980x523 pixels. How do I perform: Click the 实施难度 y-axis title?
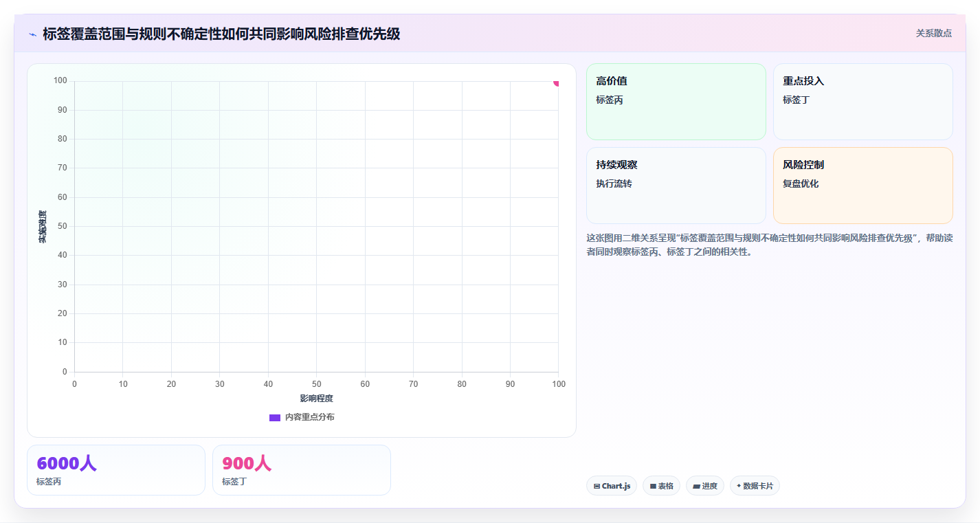click(43, 227)
